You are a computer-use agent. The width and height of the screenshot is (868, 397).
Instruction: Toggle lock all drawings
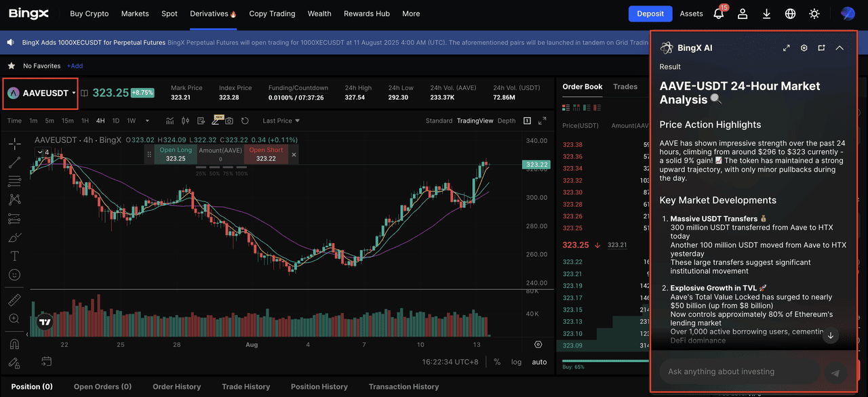coord(14,363)
